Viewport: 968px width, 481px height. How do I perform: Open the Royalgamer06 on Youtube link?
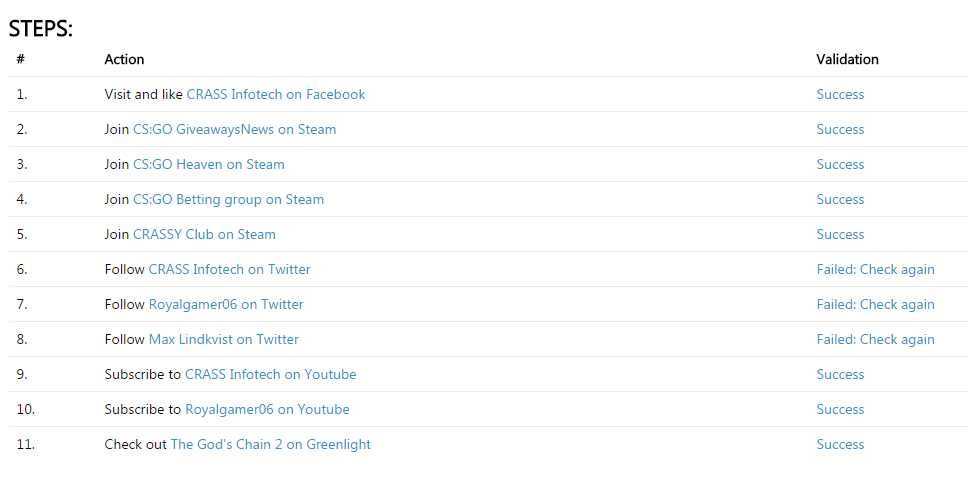267,409
